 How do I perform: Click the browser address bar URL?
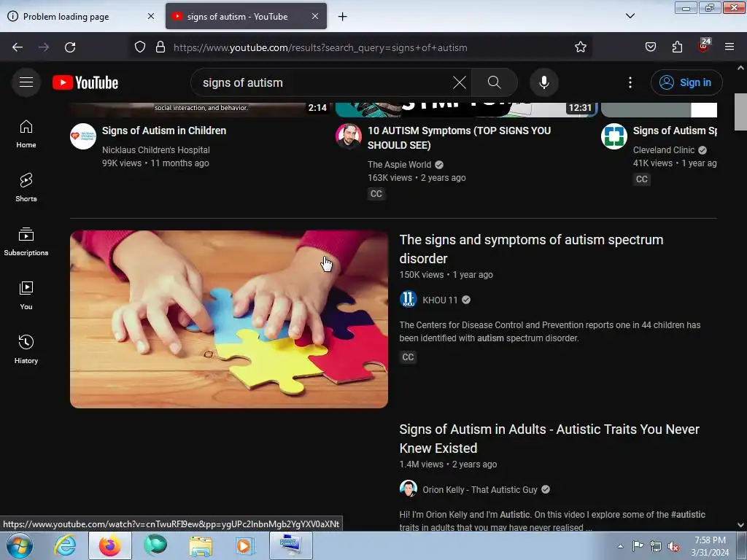tap(320, 47)
